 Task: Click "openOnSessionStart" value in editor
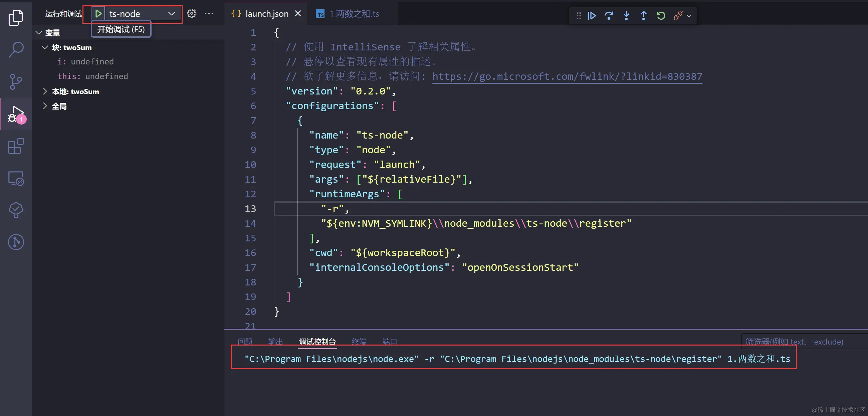[x=520, y=267]
